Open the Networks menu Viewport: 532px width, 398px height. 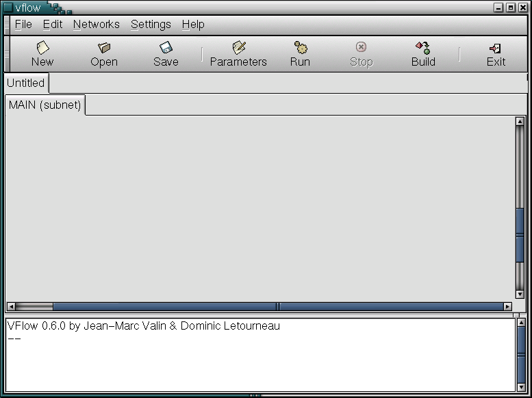click(x=97, y=25)
